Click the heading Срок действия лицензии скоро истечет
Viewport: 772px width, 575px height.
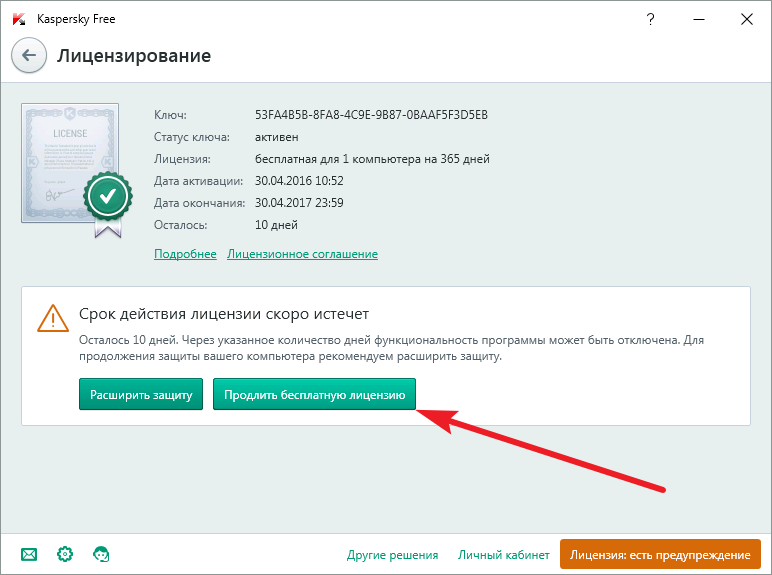224,314
